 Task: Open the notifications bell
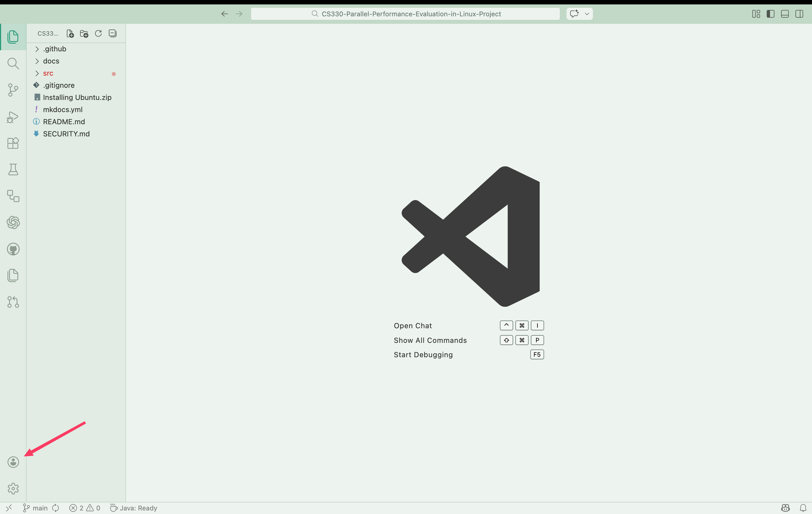click(803, 508)
